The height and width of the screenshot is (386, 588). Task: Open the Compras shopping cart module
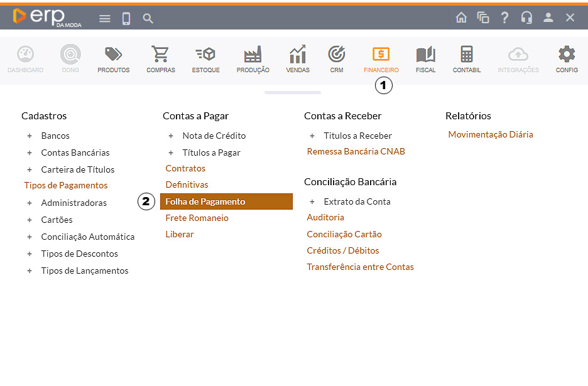[x=161, y=59]
